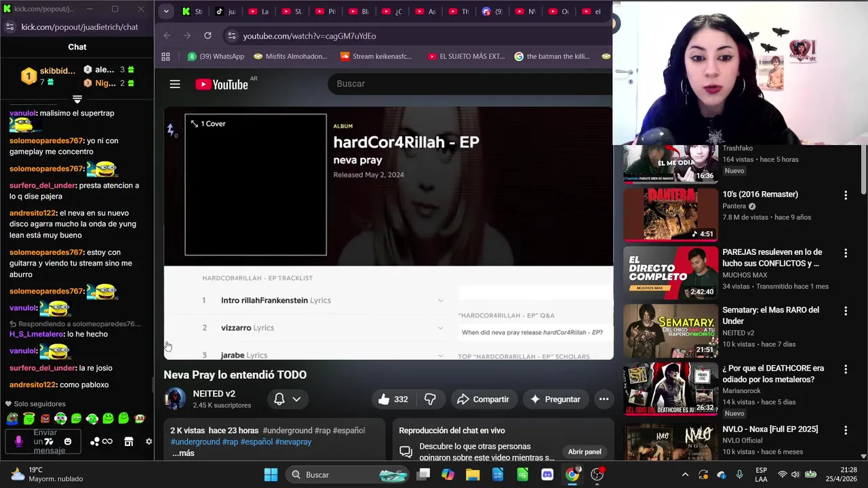The height and width of the screenshot is (488, 868).
Task: Open the "1 Cover" label on album art
Action: click(208, 123)
